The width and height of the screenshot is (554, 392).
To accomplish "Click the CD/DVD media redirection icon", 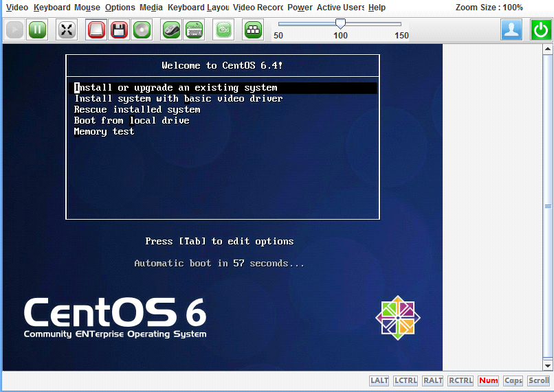I will pos(142,30).
